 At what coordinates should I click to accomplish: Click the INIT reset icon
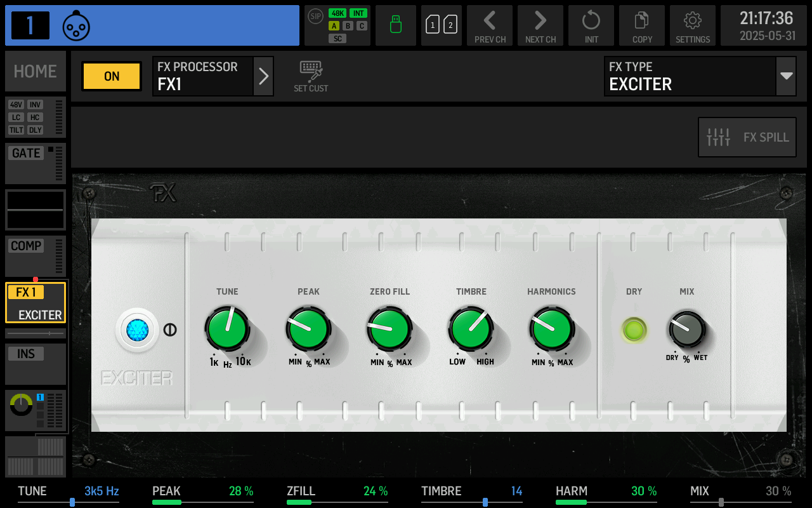coord(591,25)
